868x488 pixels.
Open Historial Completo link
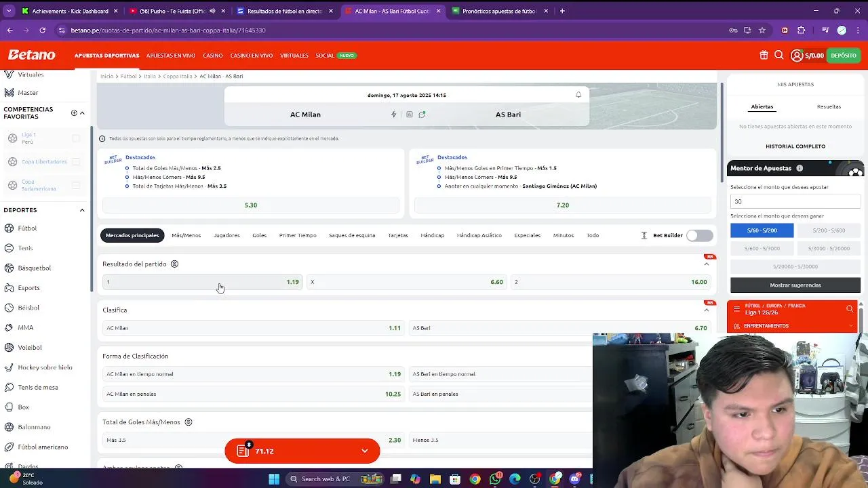pyautogui.click(x=795, y=146)
